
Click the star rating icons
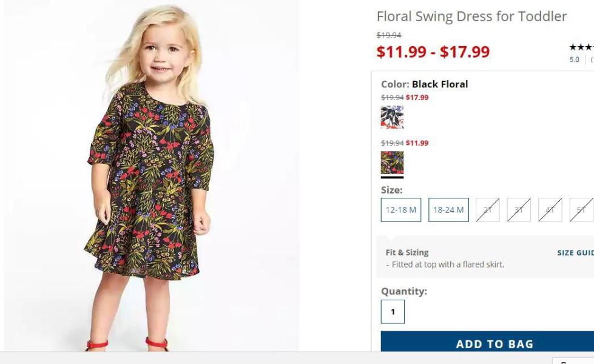(581, 47)
